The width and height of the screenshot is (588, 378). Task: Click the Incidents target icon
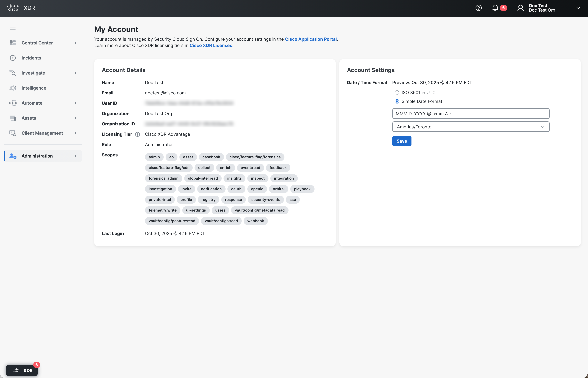[13, 58]
